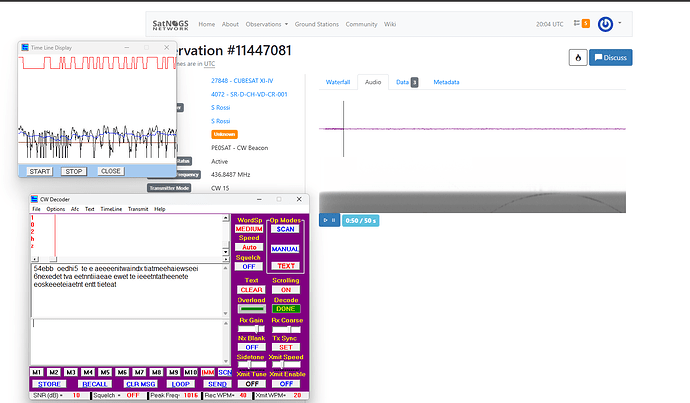Viewport: 690px width, 403px height.
Task: Open the Options menu in CW Decoder
Action: pos(55,209)
